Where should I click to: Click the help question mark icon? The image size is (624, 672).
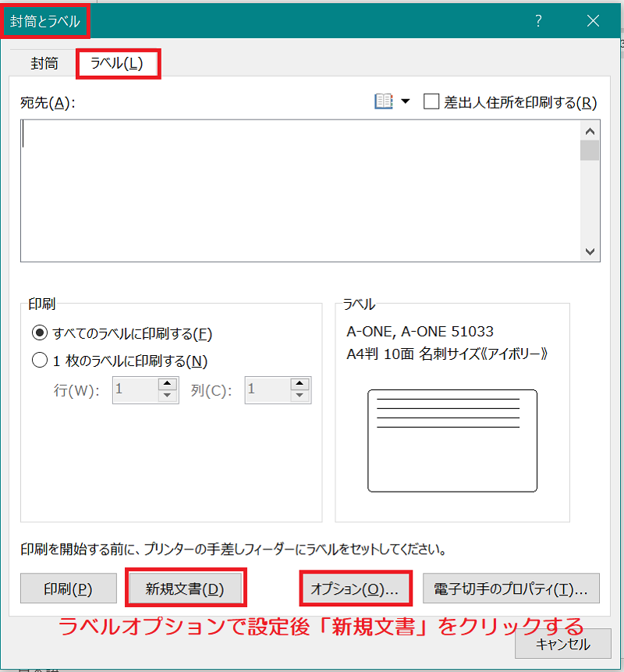(538, 21)
